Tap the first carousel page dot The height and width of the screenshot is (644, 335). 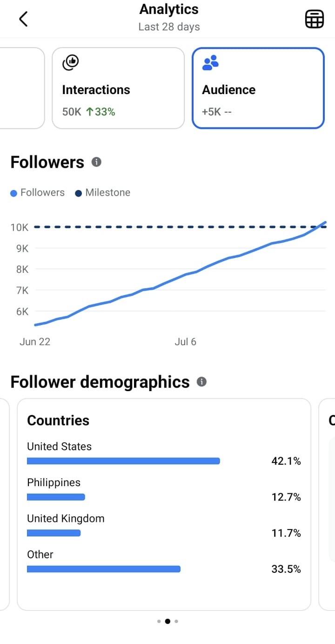coord(159,621)
